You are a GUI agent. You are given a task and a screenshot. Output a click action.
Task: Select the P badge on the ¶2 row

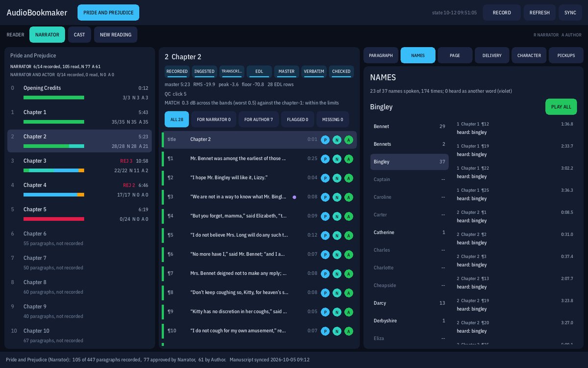coord(325,178)
